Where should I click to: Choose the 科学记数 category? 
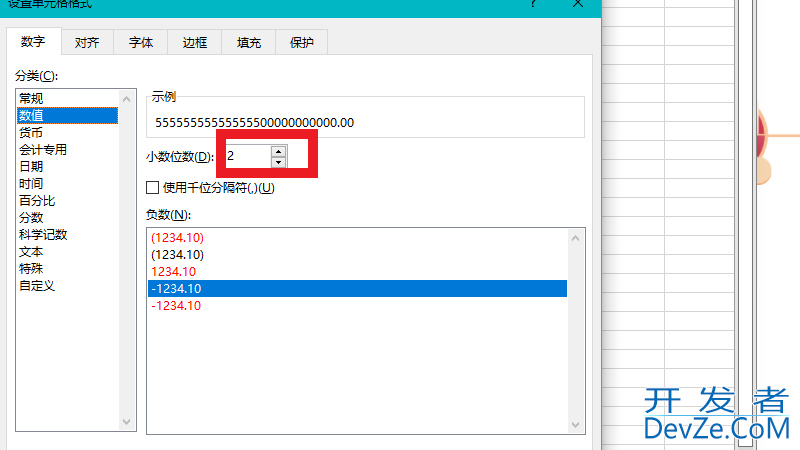(68, 235)
